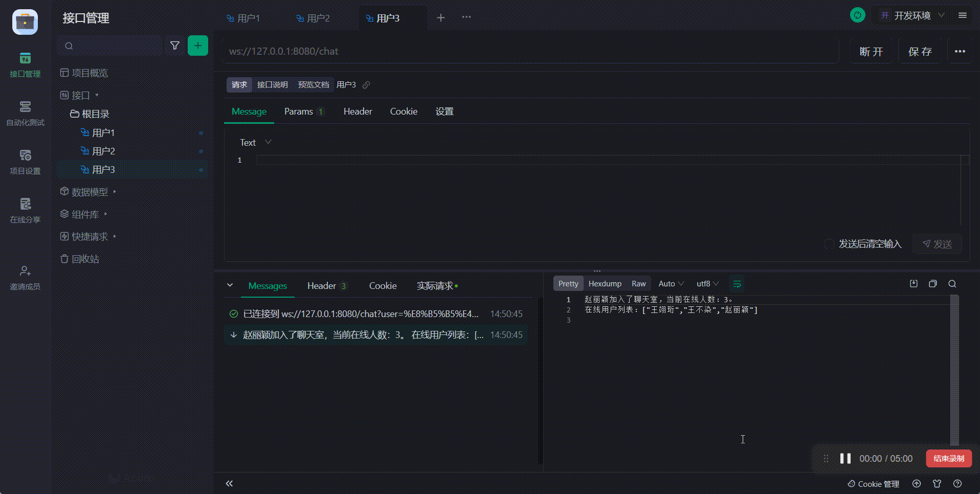Toggle 发送后清空输入 checkbox
This screenshot has height=494, width=980.
pyautogui.click(x=829, y=244)
